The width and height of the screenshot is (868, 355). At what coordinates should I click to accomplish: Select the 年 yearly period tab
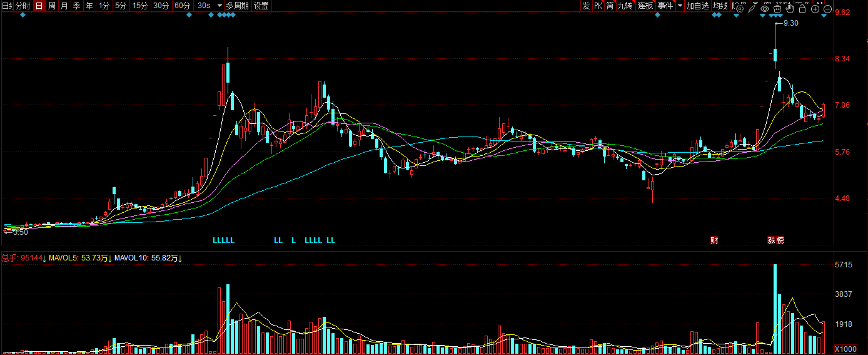click(89, 6)
